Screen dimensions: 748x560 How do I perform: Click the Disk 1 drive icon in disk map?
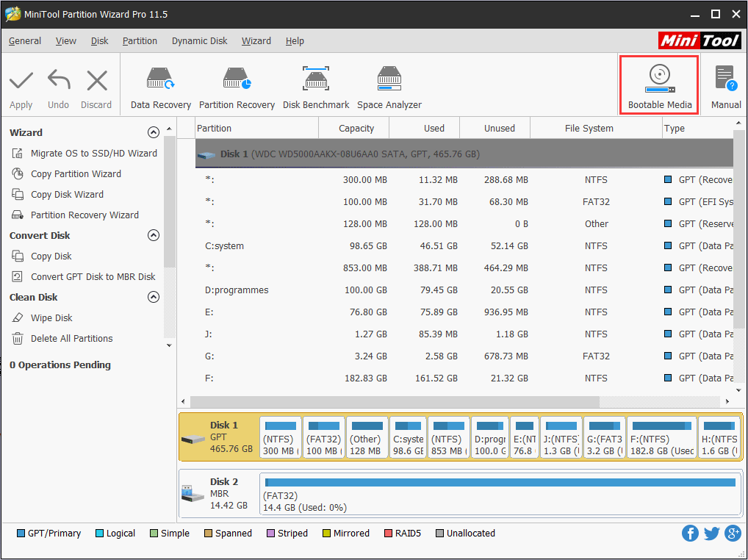193,439
